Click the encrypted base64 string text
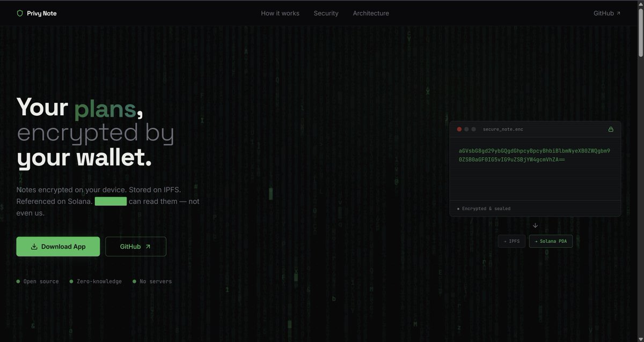 point(535,155)
